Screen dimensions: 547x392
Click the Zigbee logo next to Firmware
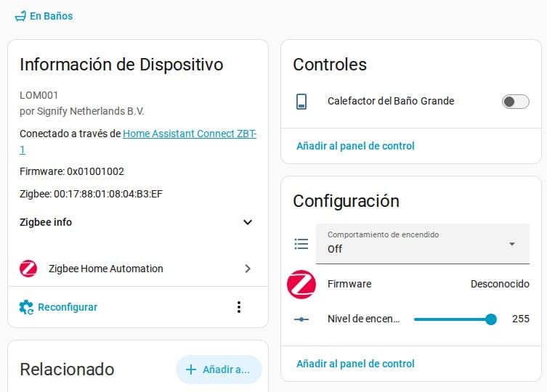(301, 285)
